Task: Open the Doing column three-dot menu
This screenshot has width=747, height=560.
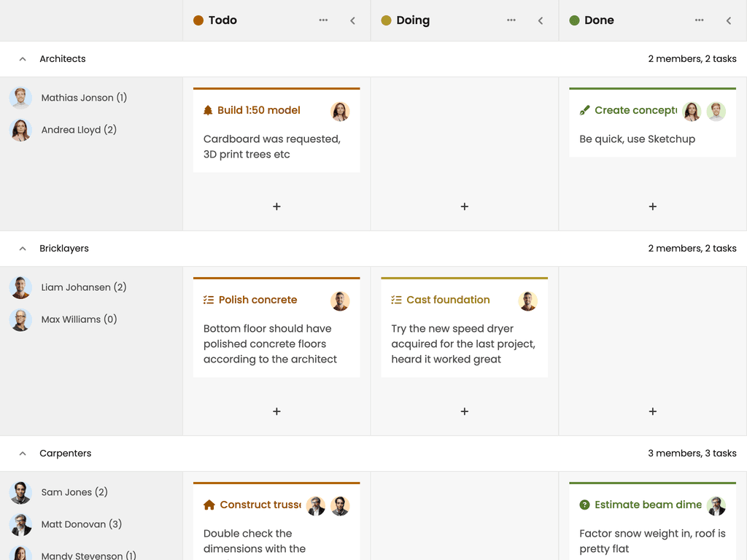Action: tap(511, 20)
